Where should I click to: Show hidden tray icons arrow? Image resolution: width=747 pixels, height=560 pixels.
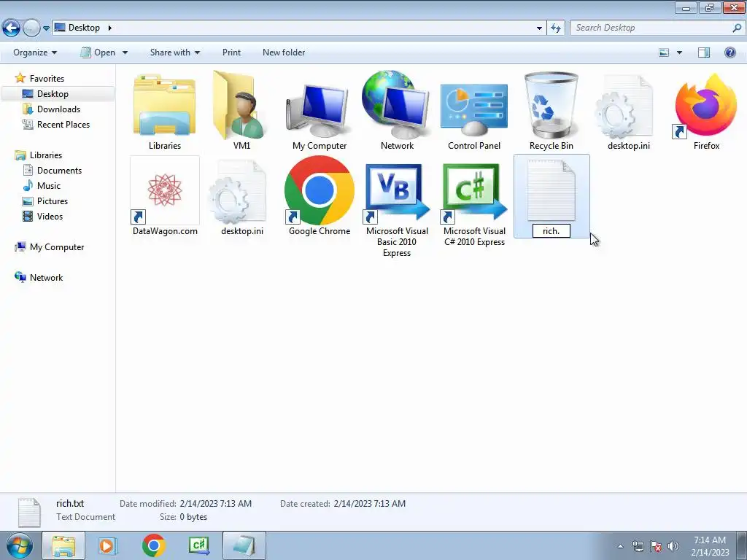(x=620, y=546)
